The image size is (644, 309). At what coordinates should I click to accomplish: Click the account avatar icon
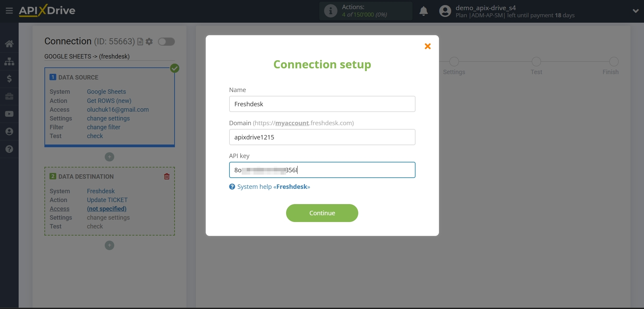445,11
